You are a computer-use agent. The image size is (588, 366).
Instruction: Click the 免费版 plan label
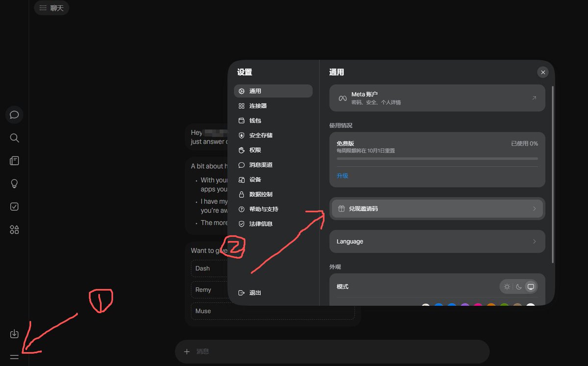[345, 144]
